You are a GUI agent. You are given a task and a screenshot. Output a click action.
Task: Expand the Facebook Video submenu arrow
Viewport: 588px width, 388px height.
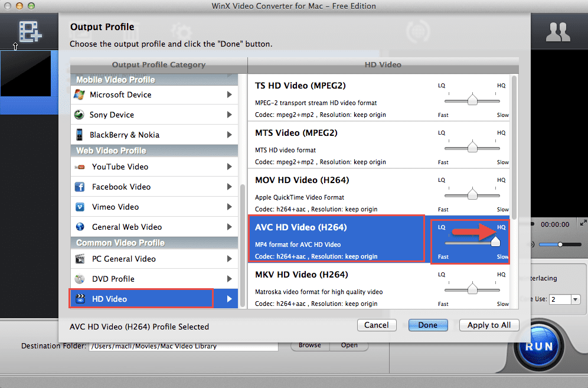[x=230, y=187]
